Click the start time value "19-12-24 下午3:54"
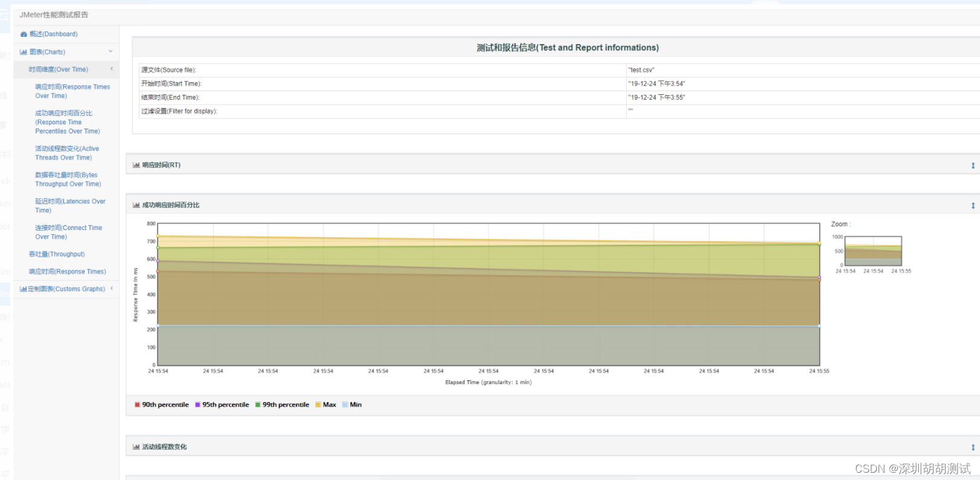 tap(656, 84)
